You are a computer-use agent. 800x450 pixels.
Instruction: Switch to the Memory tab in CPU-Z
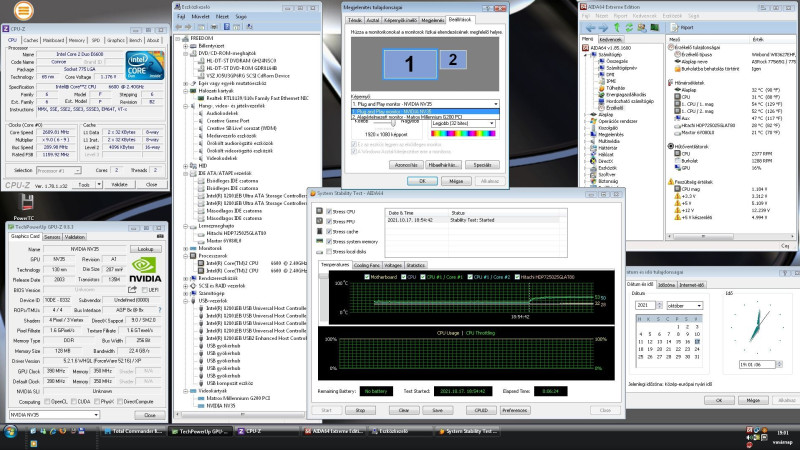(x=77, y=40)
